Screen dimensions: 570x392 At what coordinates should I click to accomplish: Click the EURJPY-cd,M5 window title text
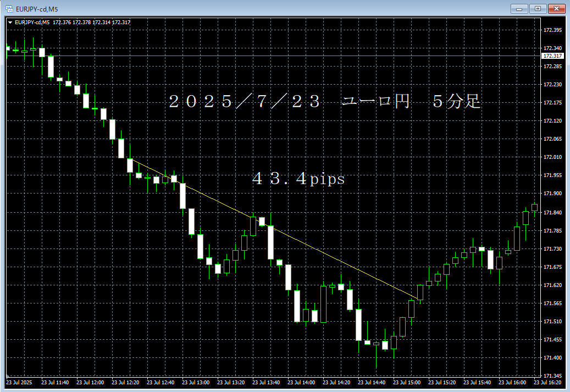[37, 9]
